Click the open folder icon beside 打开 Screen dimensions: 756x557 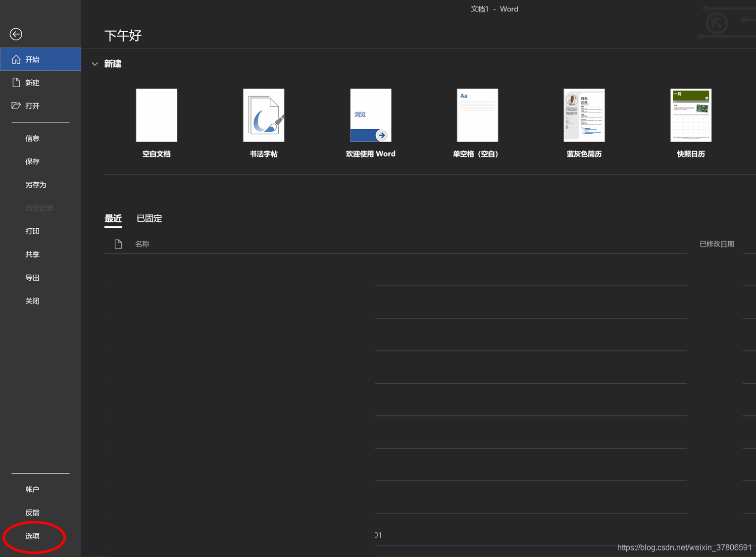click(16, 105)
